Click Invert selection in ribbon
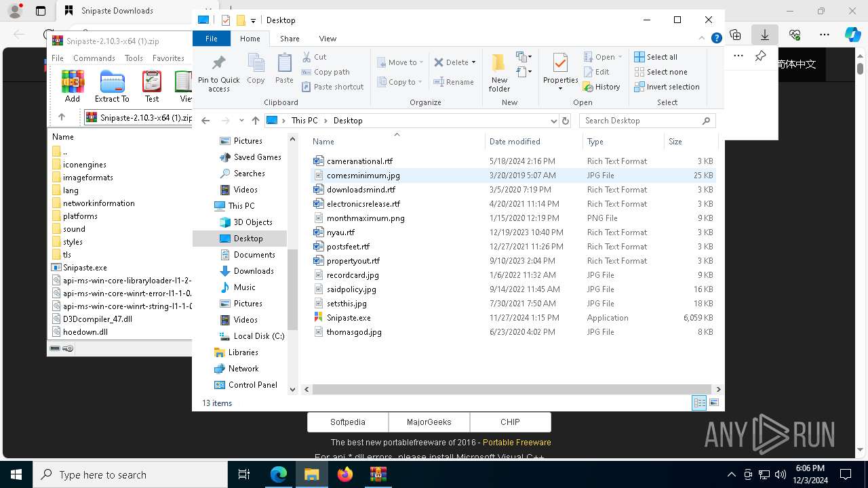 click(667, 87)
